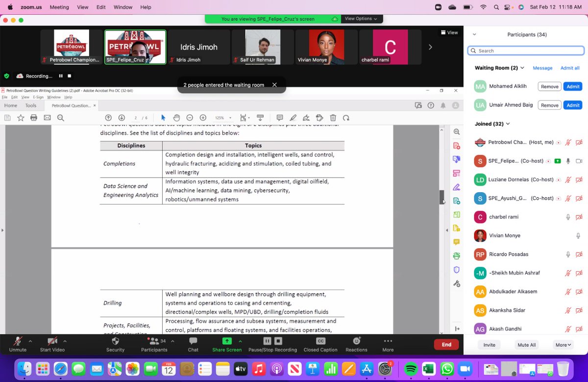Enable Closed Caption
Image resolution: width=588 pixels, height=382 pixels.
pyautogui.click(x=320, y=344)
